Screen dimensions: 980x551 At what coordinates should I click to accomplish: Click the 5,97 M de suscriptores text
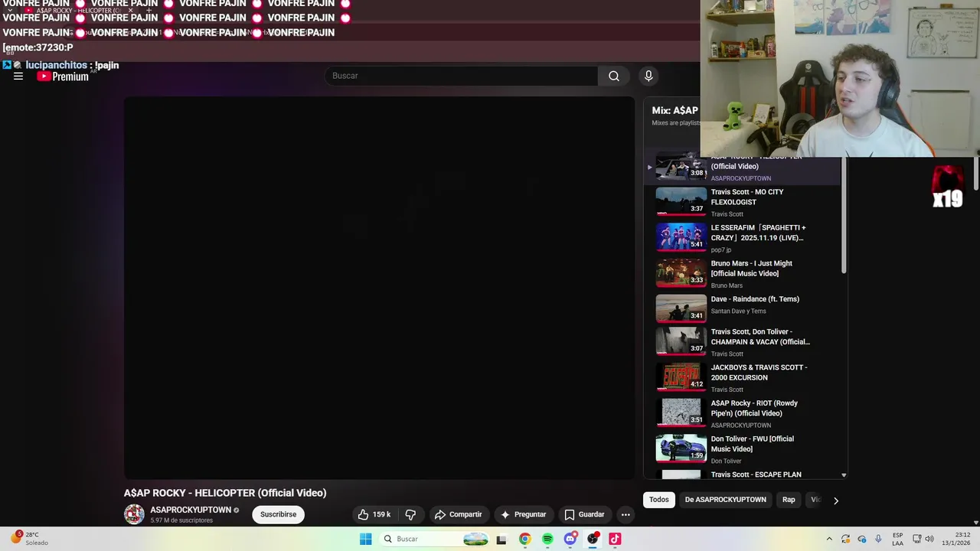point(181,520)
